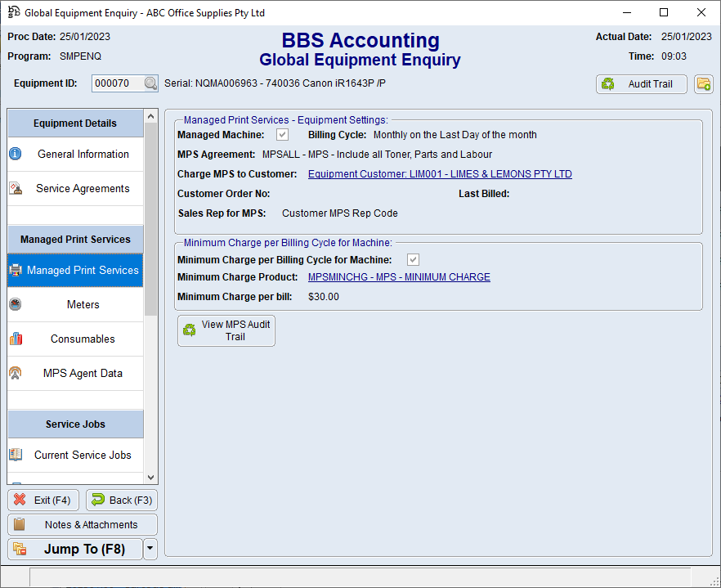The width and height of the screenshot is (721, 588).
Task: Click the View MPS Audit Trail button
Action: (226, 330)
